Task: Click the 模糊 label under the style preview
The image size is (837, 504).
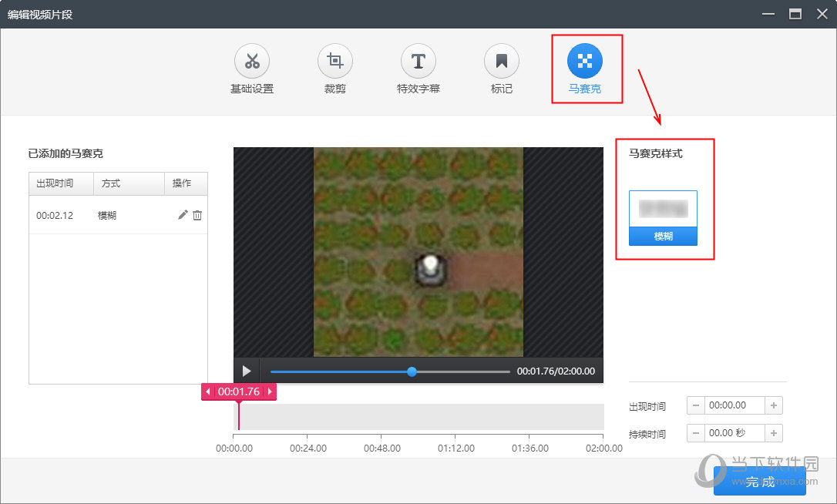Action: pyautogui.click(x=664, y=236)
